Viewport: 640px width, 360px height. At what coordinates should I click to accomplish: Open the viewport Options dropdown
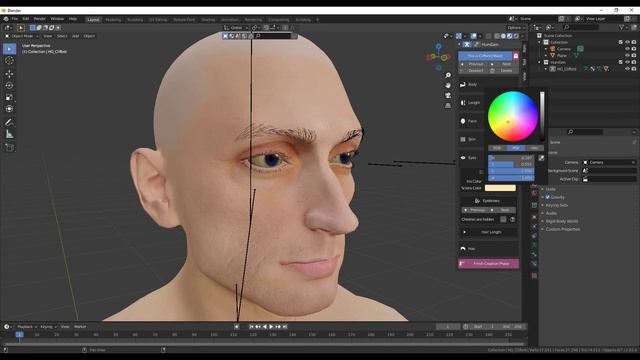coord(516,28)
